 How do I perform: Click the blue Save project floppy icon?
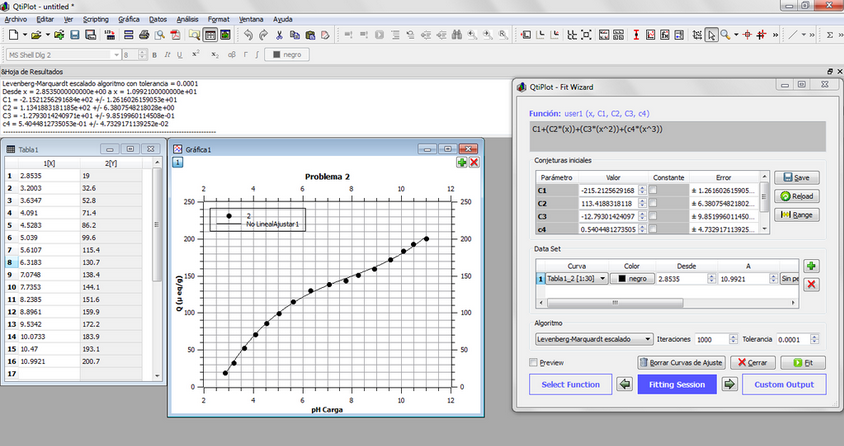click(x=75, y=35)
